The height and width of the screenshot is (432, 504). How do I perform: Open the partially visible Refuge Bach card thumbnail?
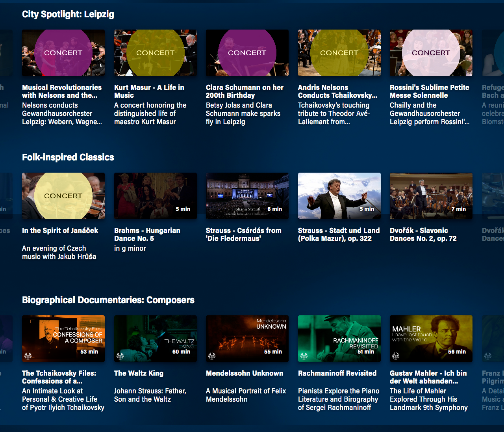click(x=493, y=53)
